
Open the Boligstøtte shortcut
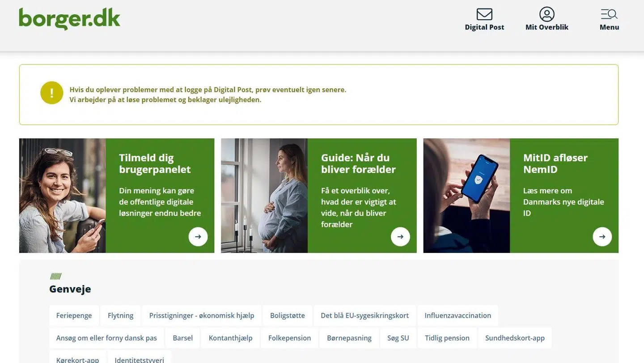pyautogui.click(x=288, y=316)
